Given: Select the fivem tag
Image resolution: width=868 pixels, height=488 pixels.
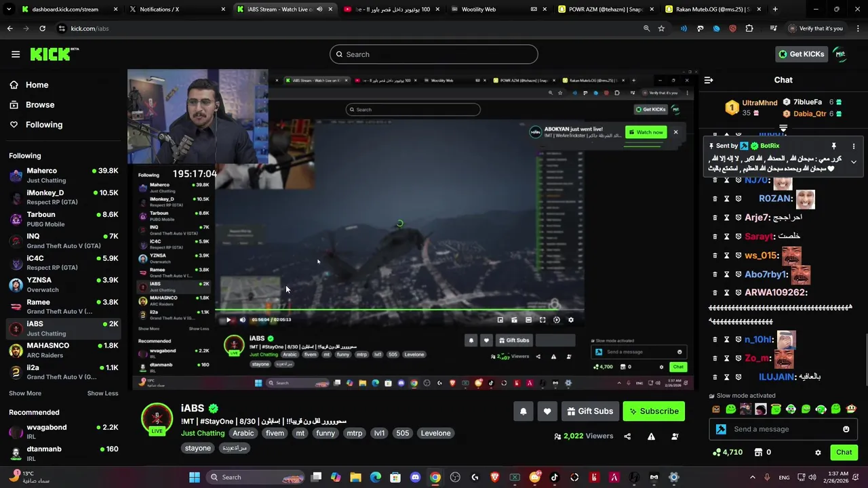Looking at the screenshot, I should (275, 433).
